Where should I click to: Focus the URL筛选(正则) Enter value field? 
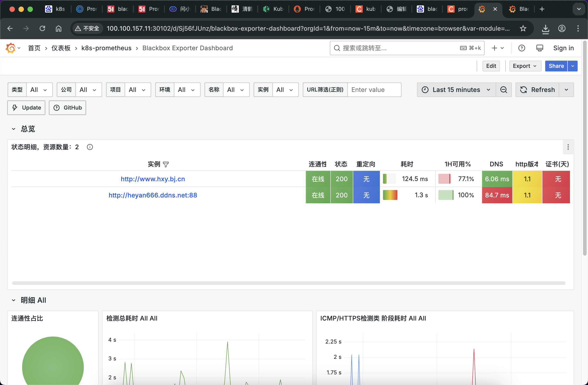374,90
